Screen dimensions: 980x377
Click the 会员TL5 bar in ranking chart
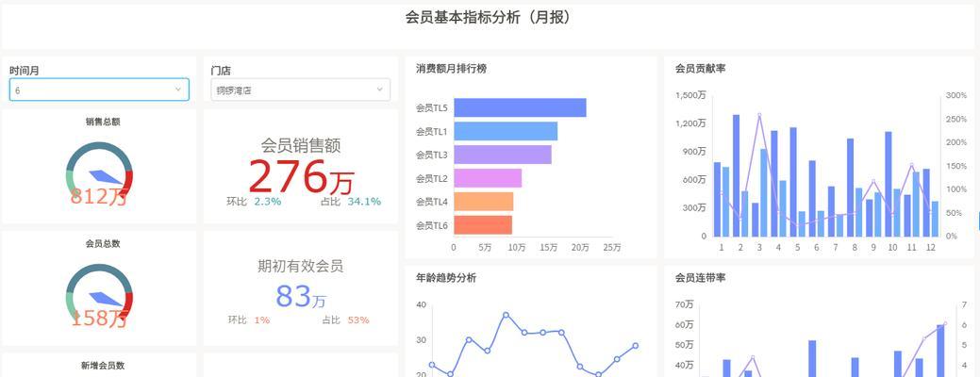[520, 107]
